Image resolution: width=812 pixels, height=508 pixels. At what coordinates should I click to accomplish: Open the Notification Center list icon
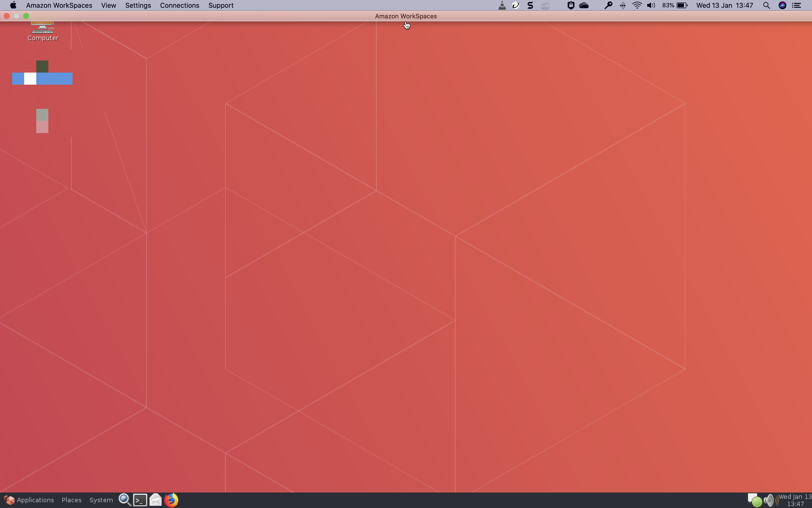(797, 5)
